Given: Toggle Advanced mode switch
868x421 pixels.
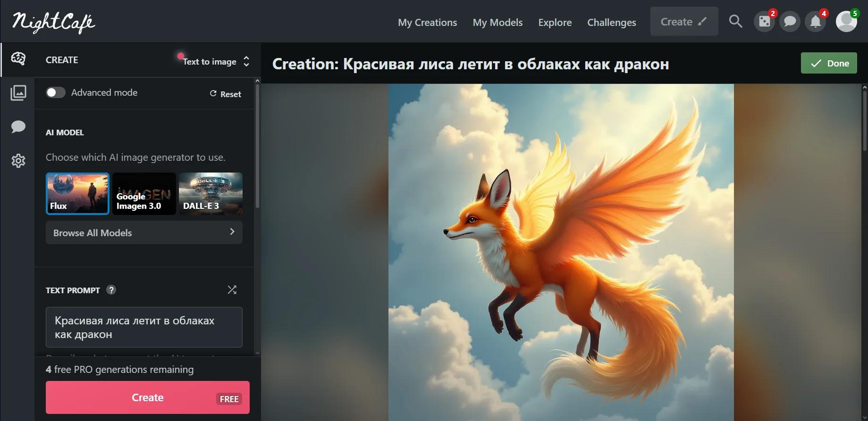Looking at the screenshot, I should 55,92.
